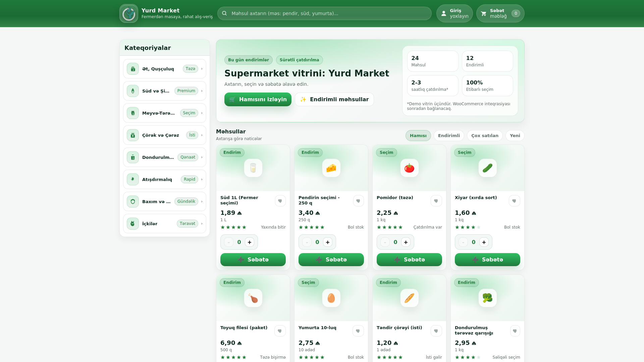Click the chicken leg product image
The image size is (644, 362).
point(253,298)
